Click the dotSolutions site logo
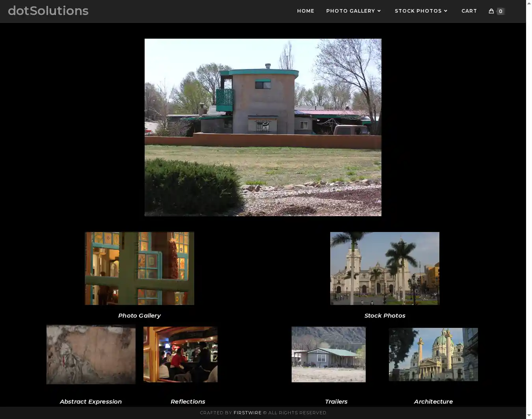This screenshot has width=532, height=419. (x=48, y=11)
